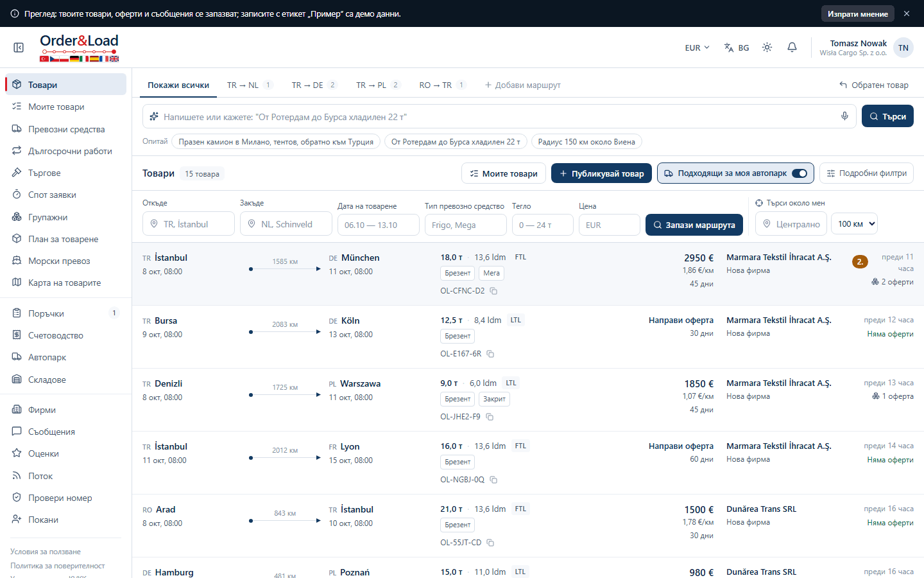Open Поръчки in sidebar
924x578 pixels.
(64, 313)
